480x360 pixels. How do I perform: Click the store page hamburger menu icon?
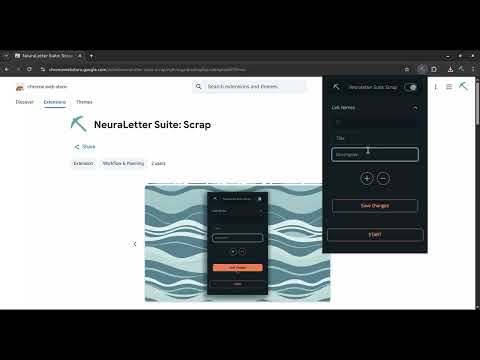[x=449, y=87]
